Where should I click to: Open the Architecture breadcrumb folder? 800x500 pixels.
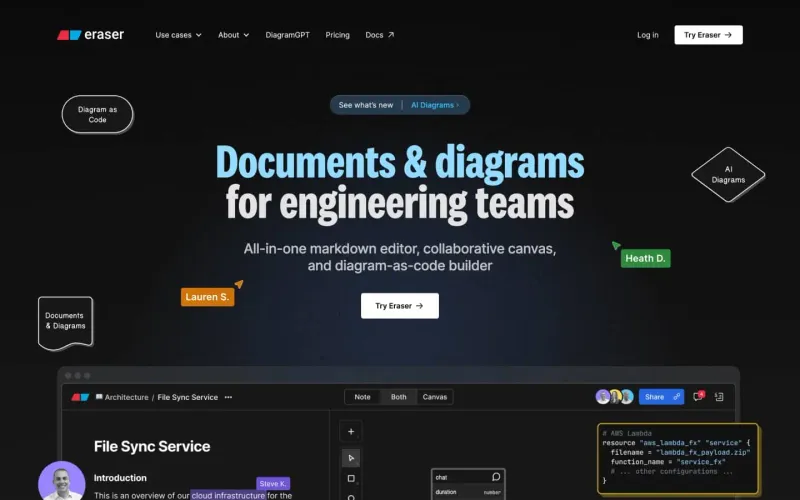click(122, 397)
